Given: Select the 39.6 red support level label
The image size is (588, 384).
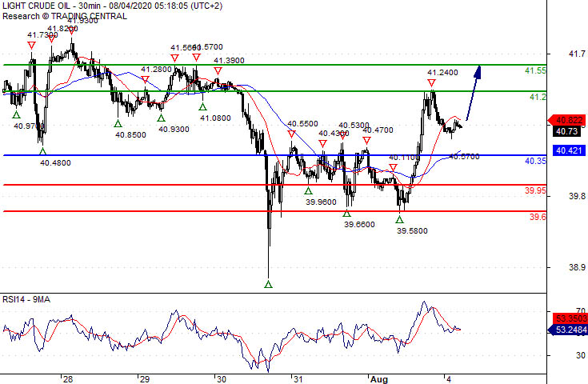Looking at the screenshot, I should pos(538,218).
